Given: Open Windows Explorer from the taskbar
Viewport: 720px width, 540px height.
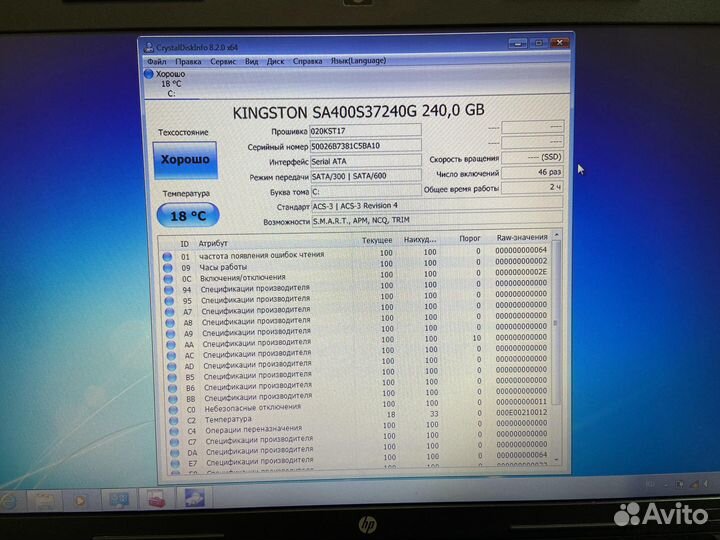Looking at the screenshot, I should tap(45, 501).
